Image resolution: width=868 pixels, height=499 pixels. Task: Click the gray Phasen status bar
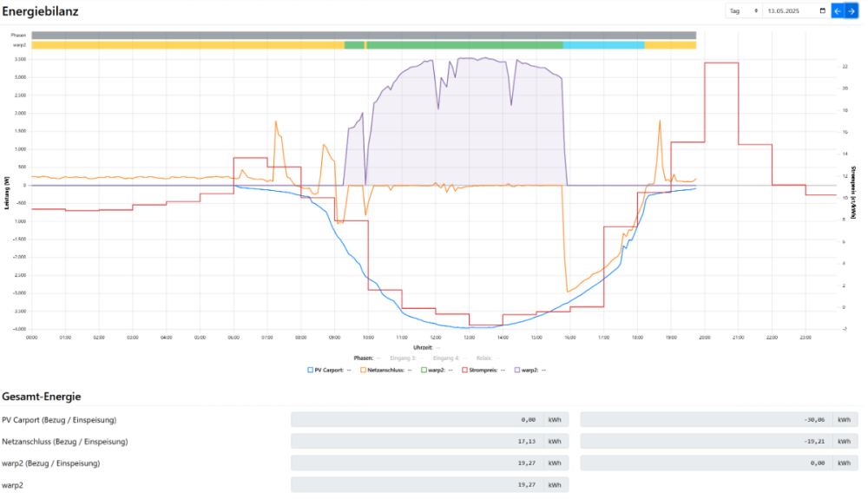click(x=364, y=35)
